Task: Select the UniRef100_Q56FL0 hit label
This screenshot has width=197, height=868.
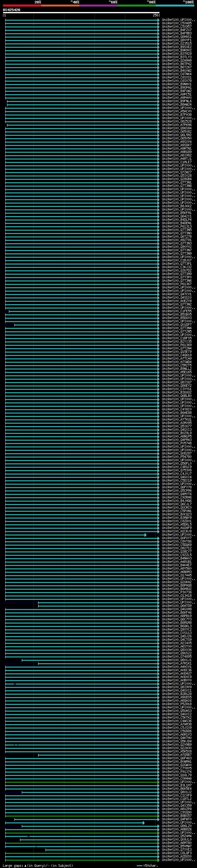Action: [x=177, y=464]
